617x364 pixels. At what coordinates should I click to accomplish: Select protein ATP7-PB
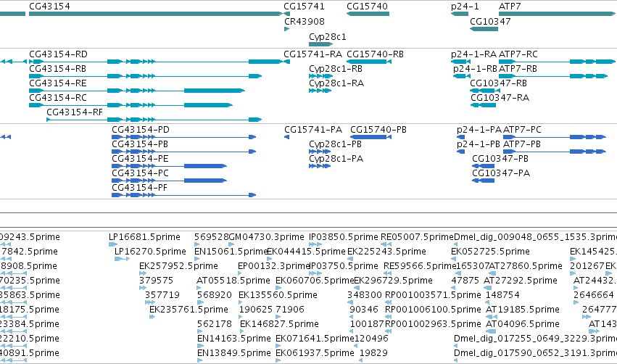pyautogui.click(x=522, y=144)
